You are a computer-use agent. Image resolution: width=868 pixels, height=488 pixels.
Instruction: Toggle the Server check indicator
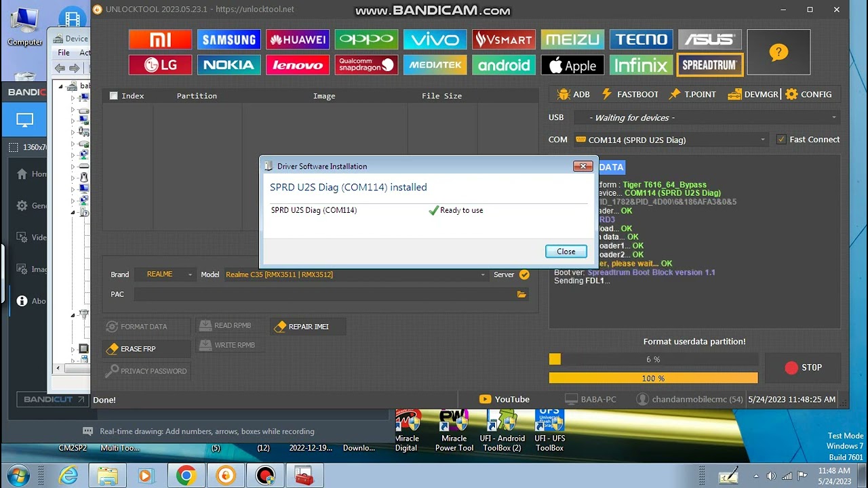524,274
